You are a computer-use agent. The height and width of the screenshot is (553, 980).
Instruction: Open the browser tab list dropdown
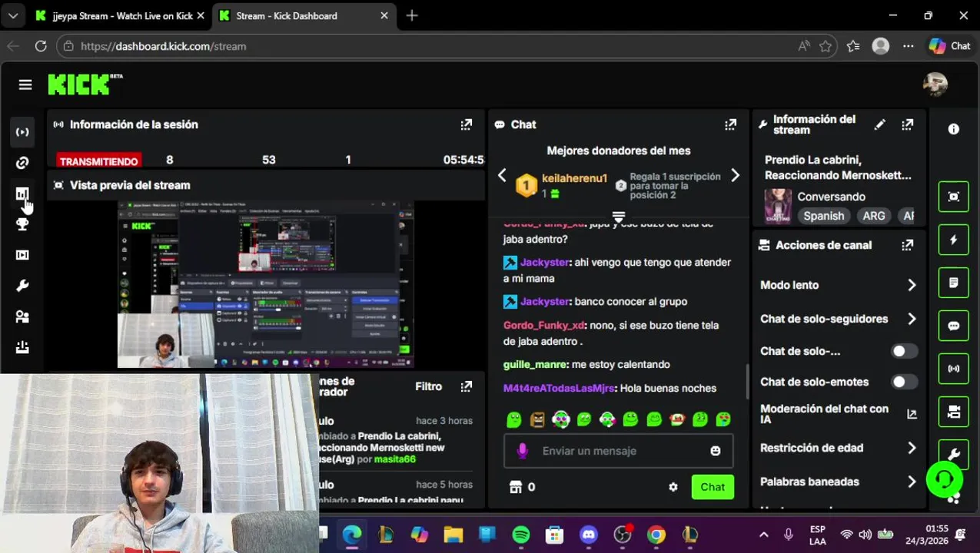click(13, 15)
